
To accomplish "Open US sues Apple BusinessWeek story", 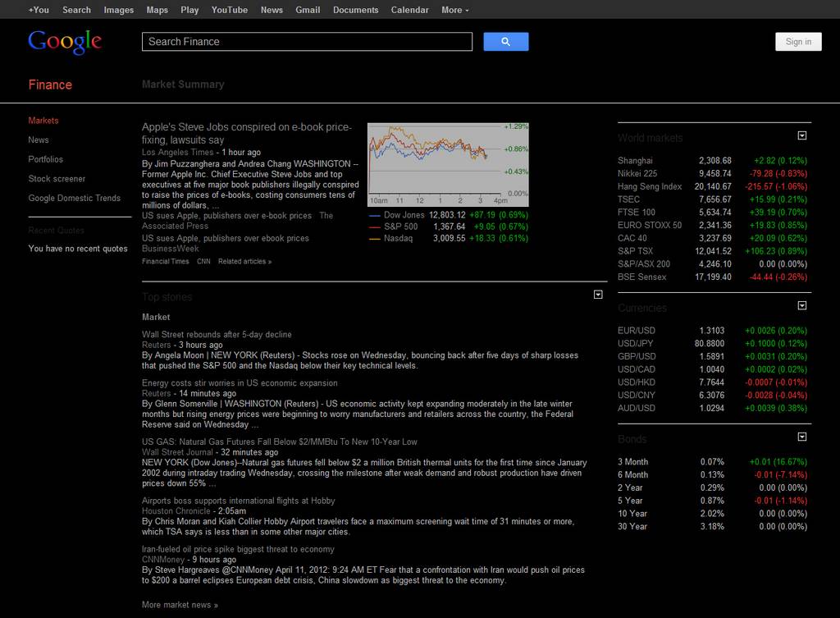I will [226, 238].
